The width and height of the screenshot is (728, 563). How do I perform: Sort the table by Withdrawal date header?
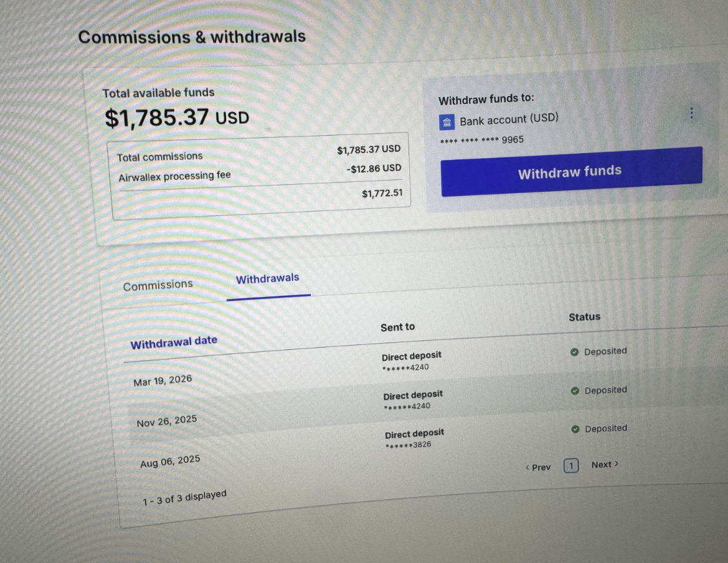[173, 341]
